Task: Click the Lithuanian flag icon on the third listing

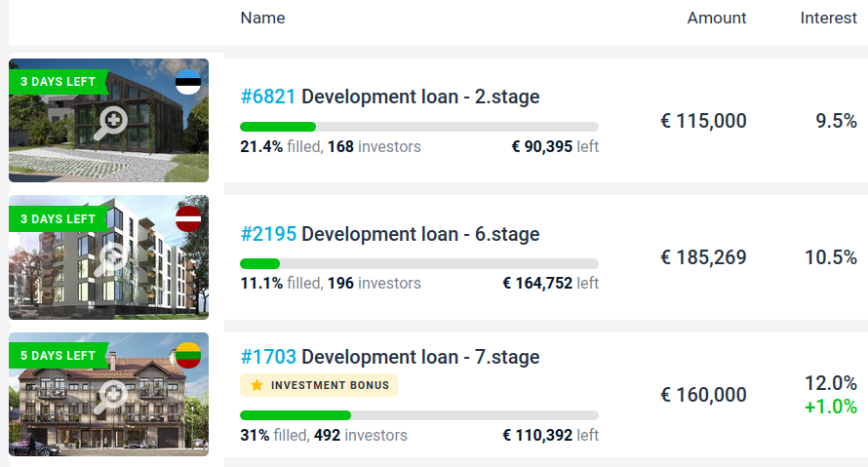Action: tap(188, 355)
